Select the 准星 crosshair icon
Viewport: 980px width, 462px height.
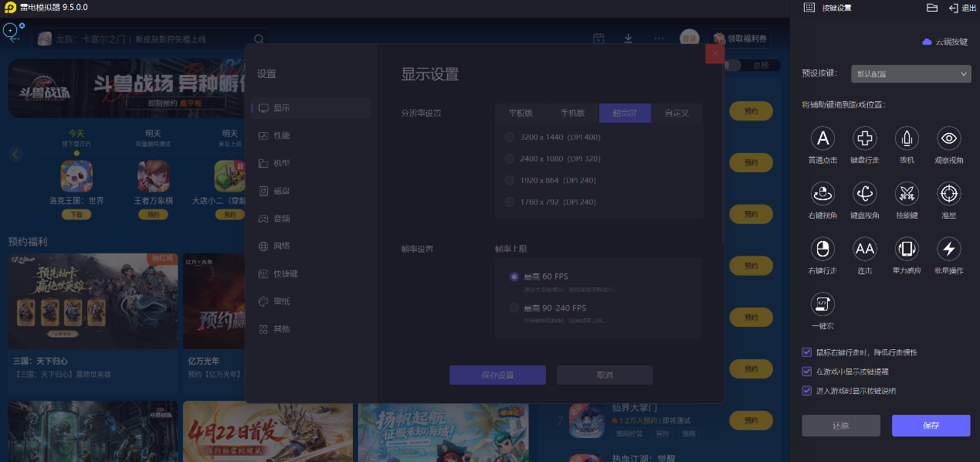948,194
